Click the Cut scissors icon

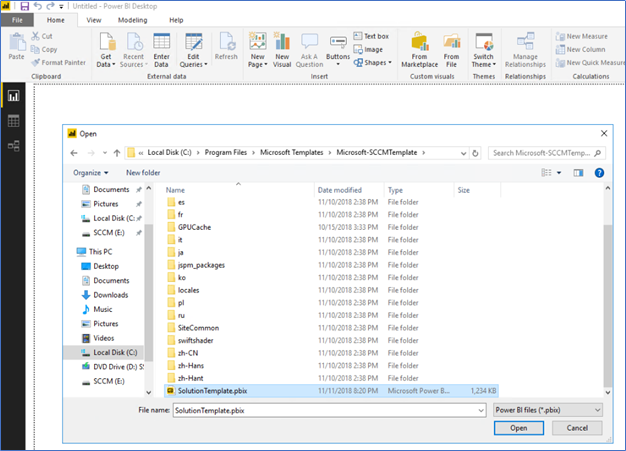[36, 36]
